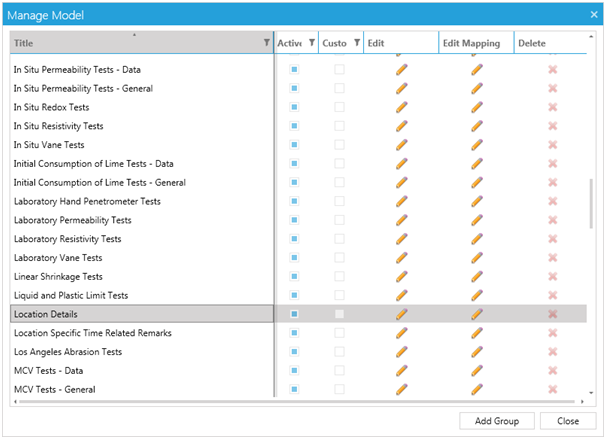Click the Edit pencil for Location Details
The width and height of the screenshot is (606, 439).
click(x=402, y=314)
